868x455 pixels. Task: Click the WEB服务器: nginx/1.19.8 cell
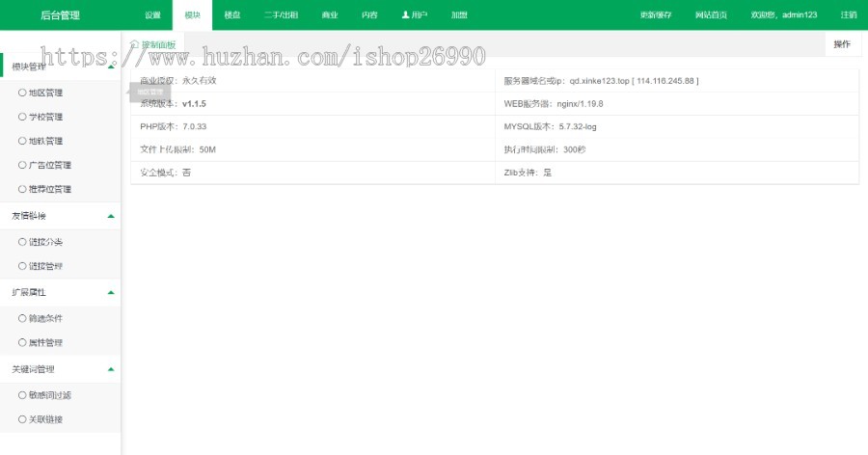point(677,103)
